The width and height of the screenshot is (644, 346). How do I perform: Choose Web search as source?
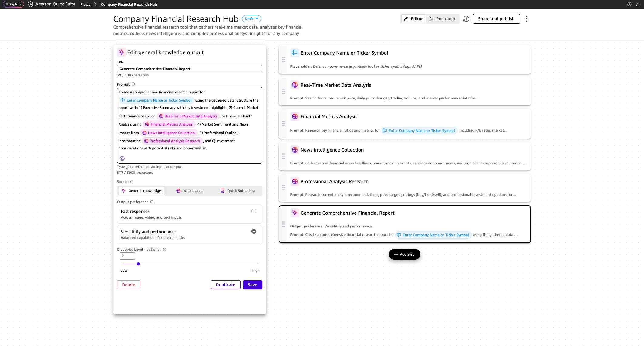pos(189,191)
